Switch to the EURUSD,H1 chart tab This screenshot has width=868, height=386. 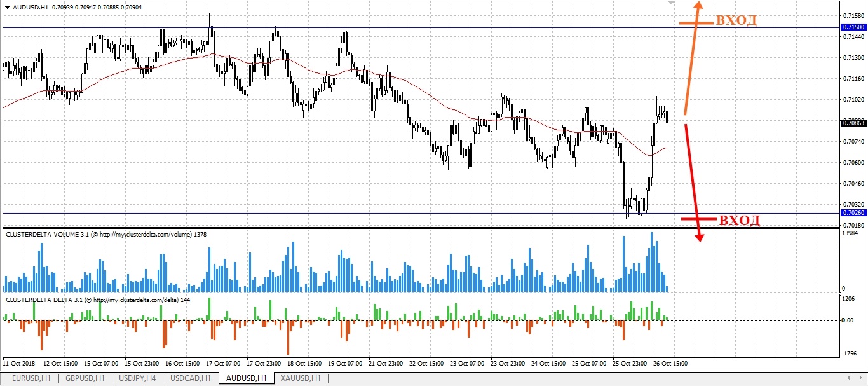pyautogui.click(x=30, y=378)
